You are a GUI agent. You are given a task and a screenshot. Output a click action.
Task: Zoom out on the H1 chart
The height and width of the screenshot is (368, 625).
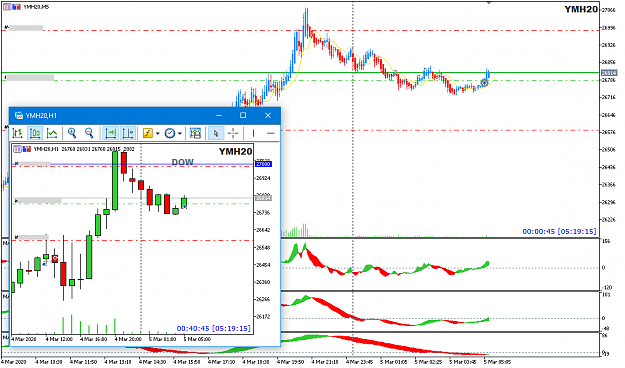[x=89, y=133]
